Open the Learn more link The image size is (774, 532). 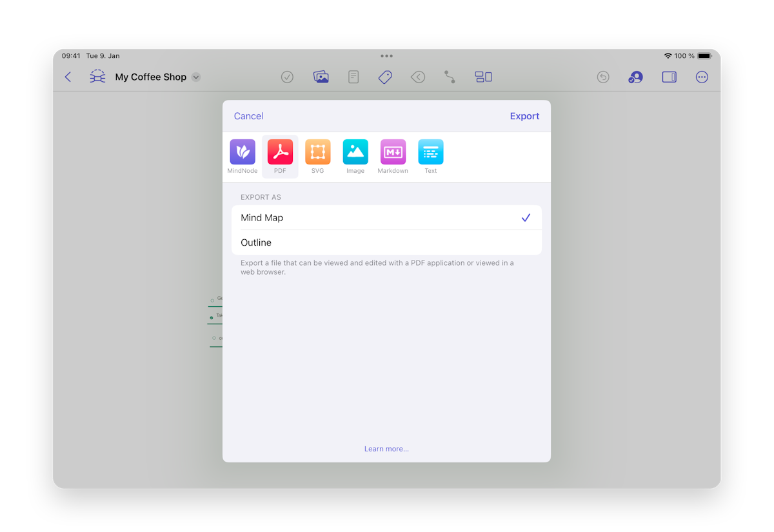click(386, 449)
